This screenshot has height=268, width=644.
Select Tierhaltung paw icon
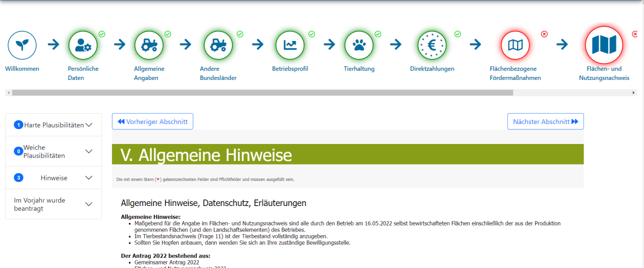click(359, 45)
